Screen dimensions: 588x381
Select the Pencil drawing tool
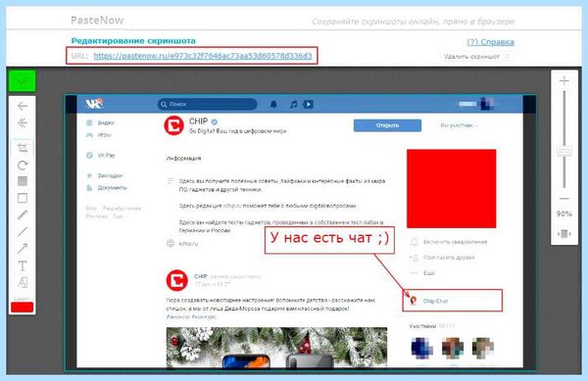click(x=23, y=215)
